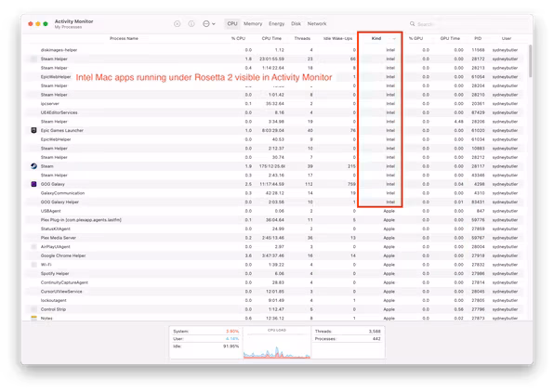Select the Control Strip process name
This screenshot has height=392, width=554.
(x=53, y=309)
